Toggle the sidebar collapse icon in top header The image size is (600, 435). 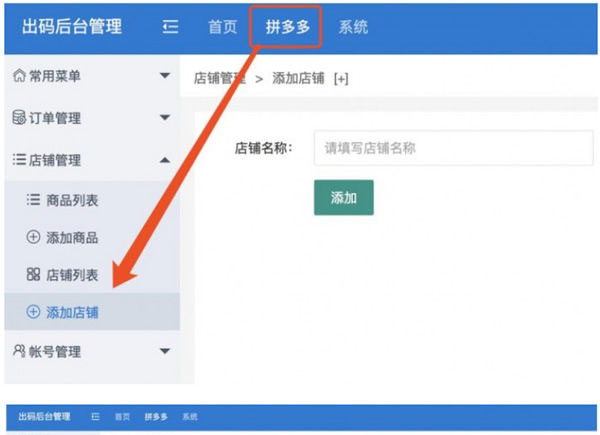tap(170, 27)
